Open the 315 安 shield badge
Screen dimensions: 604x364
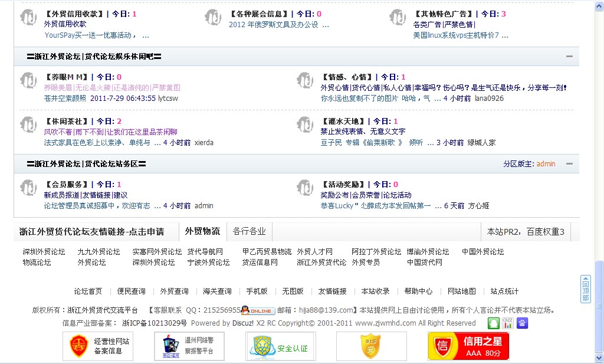pos(372,346)
